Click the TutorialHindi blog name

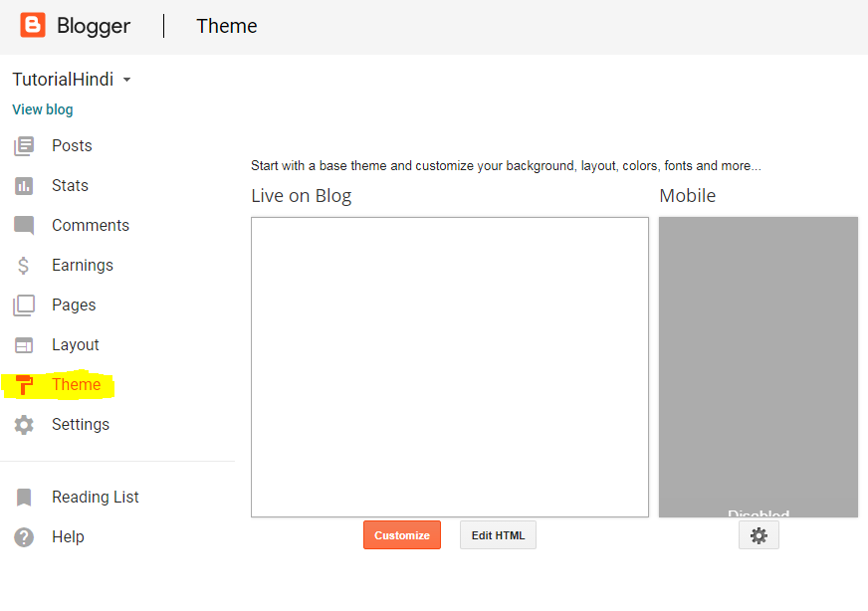point(63,80)
